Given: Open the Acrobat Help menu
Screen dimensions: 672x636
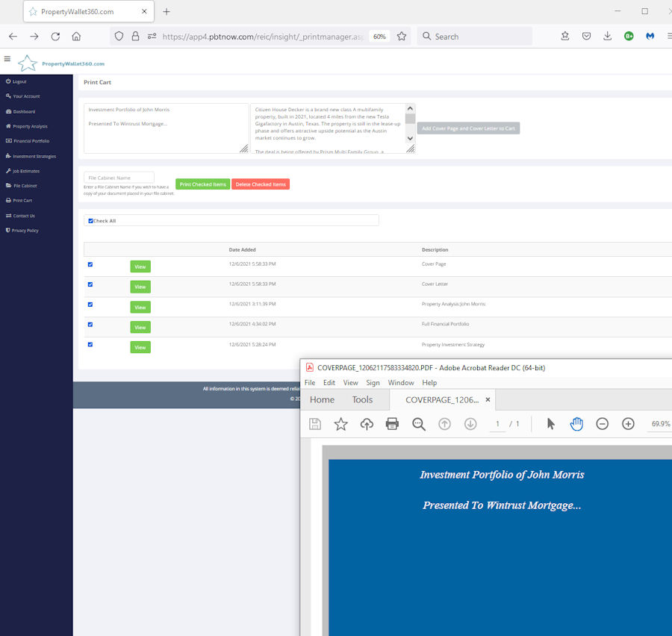Looking at the screenshot, I should [429, 383].
